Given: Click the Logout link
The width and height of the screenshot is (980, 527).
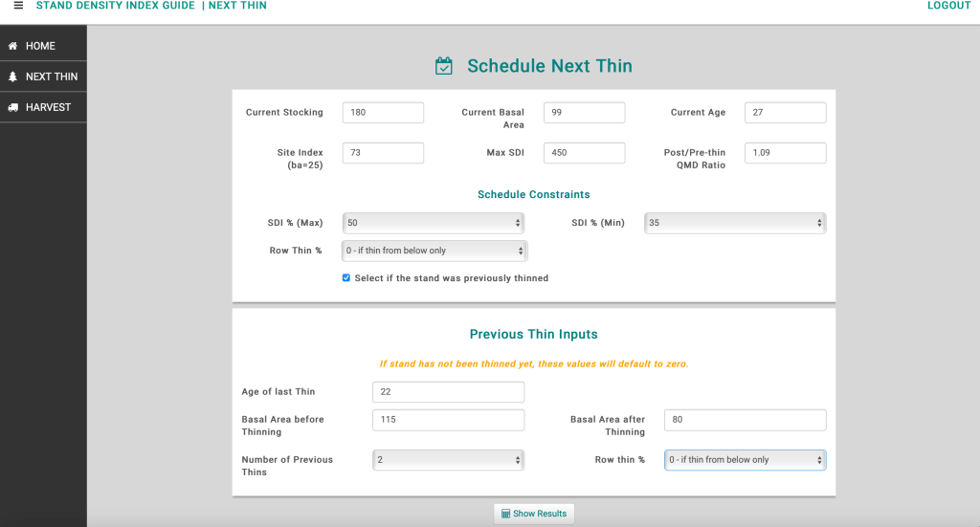Looking at the screenshot, I should 948,6.
